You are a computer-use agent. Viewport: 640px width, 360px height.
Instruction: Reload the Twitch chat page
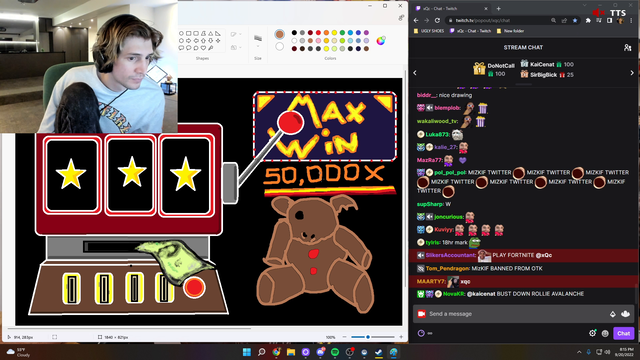437,20
